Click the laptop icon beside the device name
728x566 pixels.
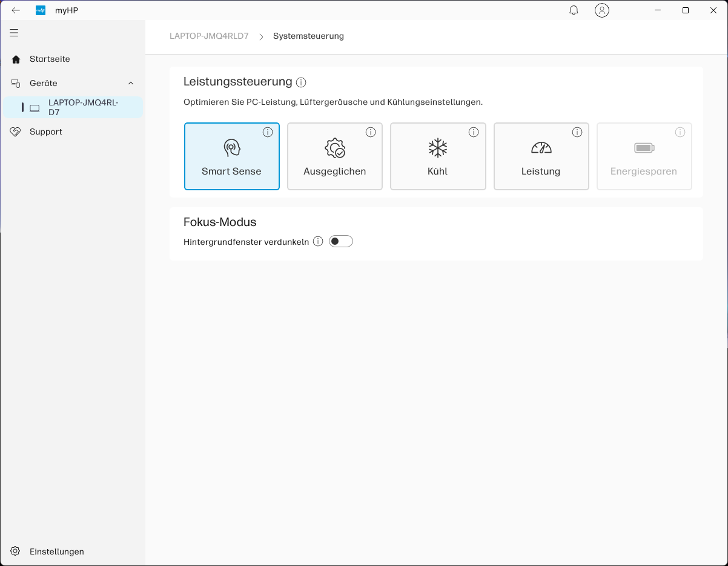[x=35, y=108]
